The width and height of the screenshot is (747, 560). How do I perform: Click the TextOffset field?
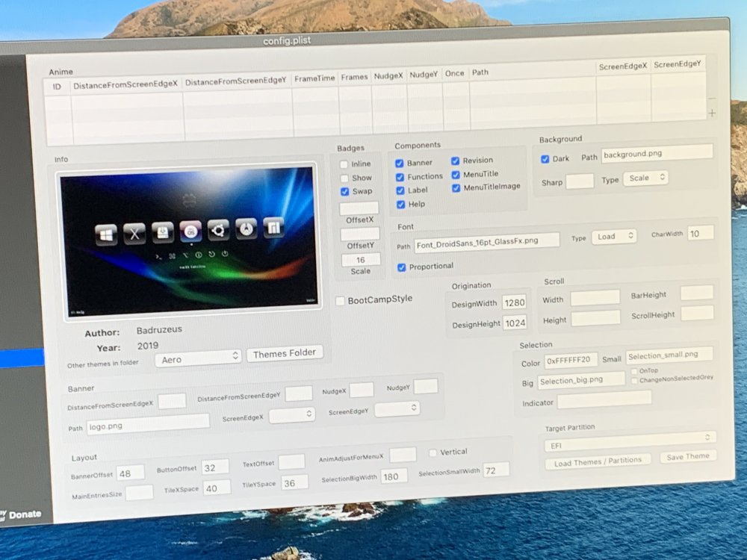pyautogui.click(x=291, y=462)
